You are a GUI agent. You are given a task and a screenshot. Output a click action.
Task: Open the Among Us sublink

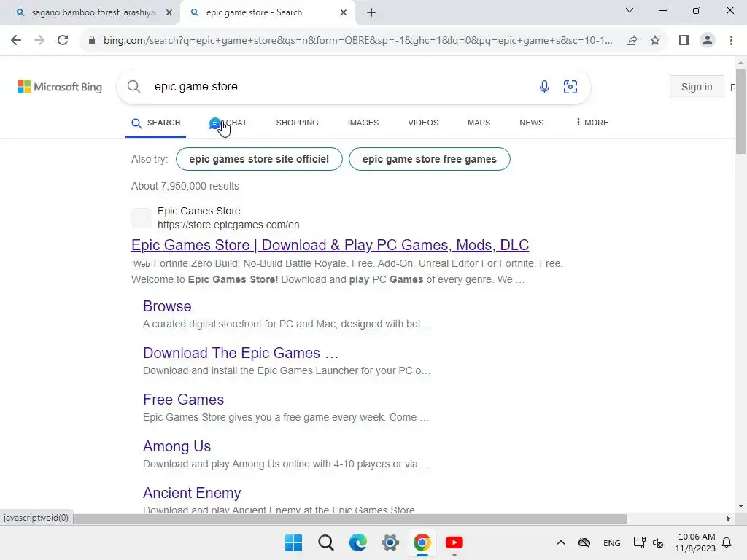(177, 446)
